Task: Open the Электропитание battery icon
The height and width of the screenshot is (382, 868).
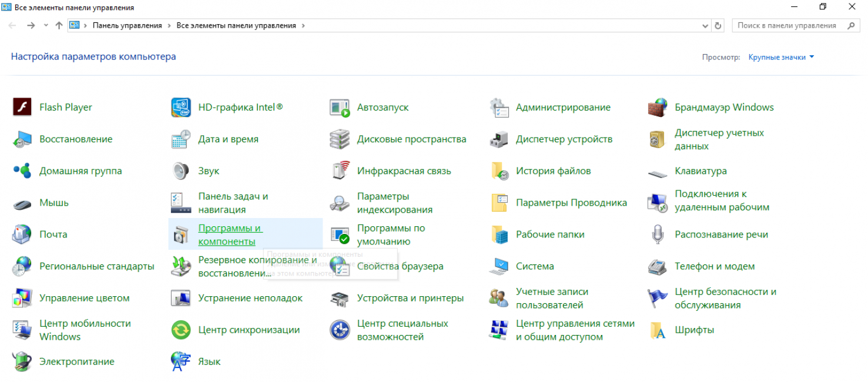Action: [x=22, y=361]
